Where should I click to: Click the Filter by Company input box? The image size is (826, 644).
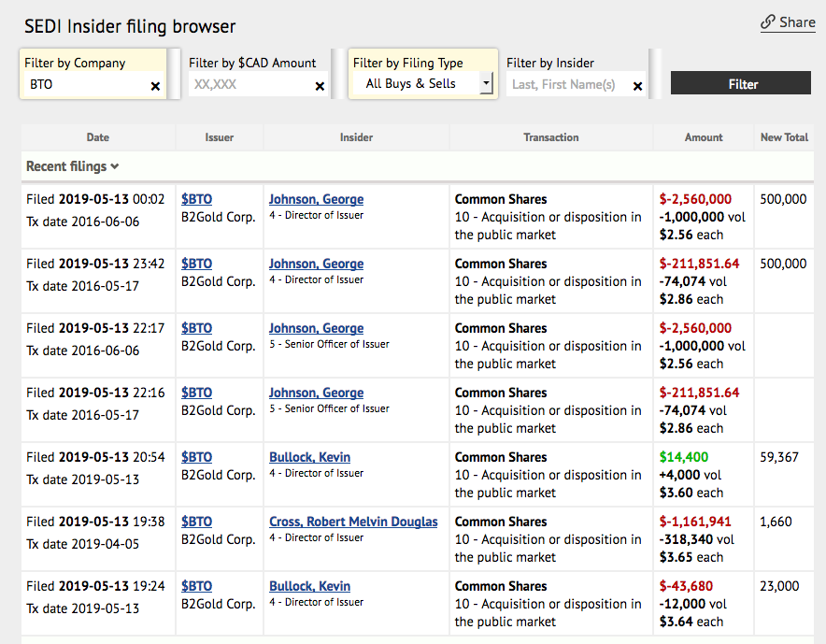click(x=84, y=84)
